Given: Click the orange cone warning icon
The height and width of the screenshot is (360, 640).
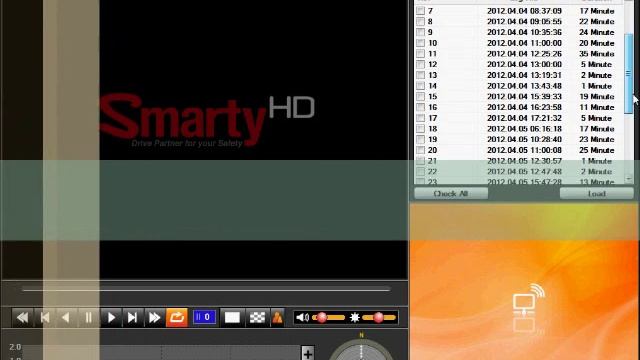Looking at the screenshot, I should pos(278,318).
